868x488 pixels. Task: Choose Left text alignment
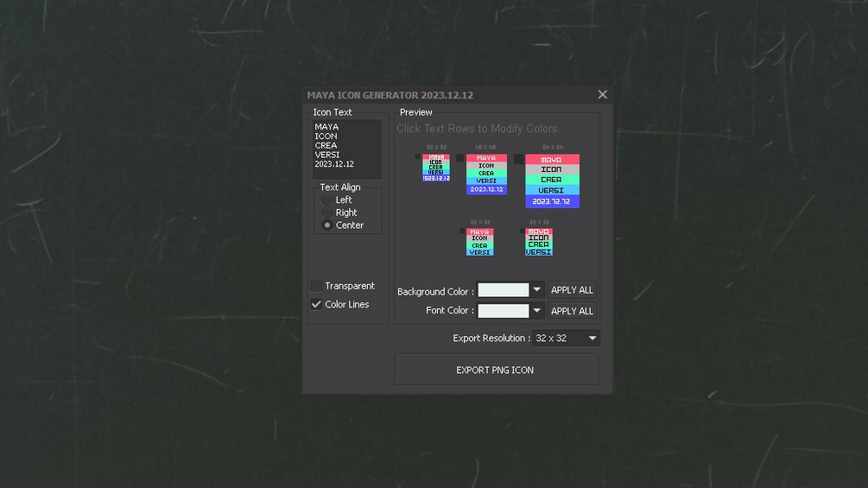[327, 200]
